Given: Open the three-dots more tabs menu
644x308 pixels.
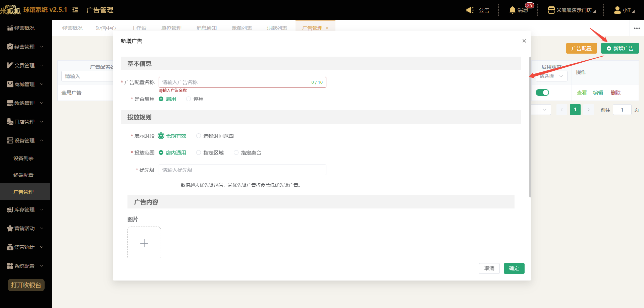Looking at the screenshot, I should (x=637, y=28).
